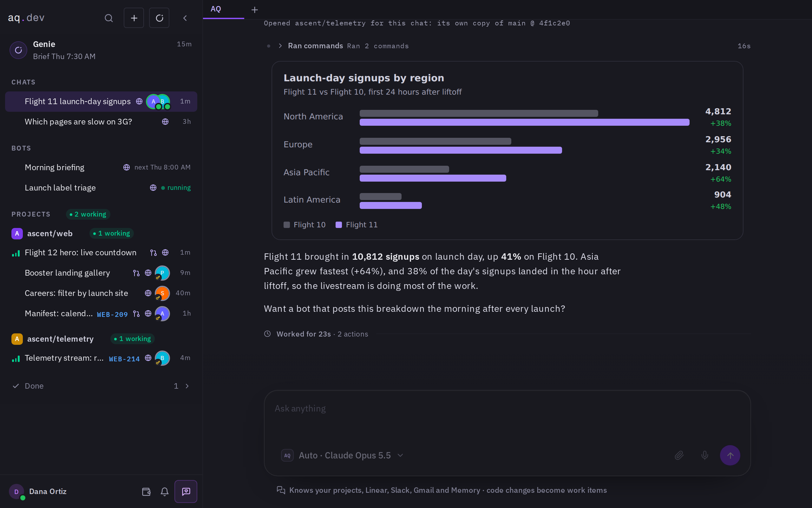This screenshot has width=812, height=508.
Task: Toggle the chat panel icon in the footer
Action: [x=186, y=492]
